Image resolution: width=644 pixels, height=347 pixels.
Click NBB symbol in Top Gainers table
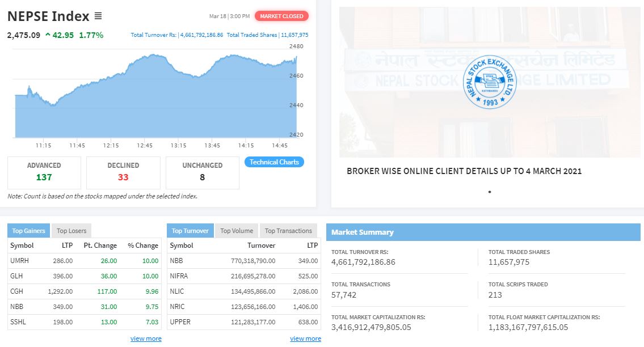point(17,307)
